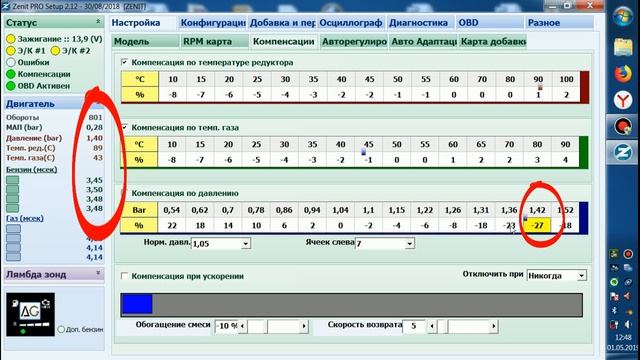Launch Yandex Browser from the taskbar
640x360 pixels.
pyautogui.click(x=623, y=100)
